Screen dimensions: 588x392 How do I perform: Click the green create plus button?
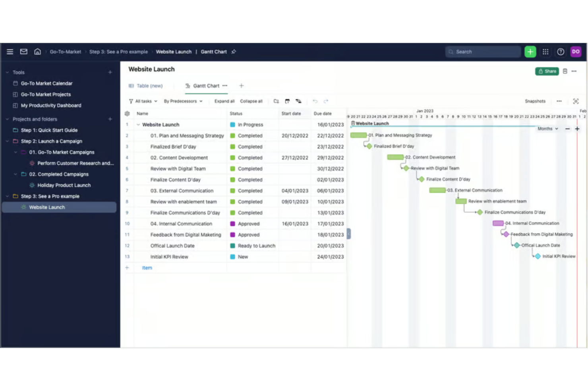[x=530, y=52]
